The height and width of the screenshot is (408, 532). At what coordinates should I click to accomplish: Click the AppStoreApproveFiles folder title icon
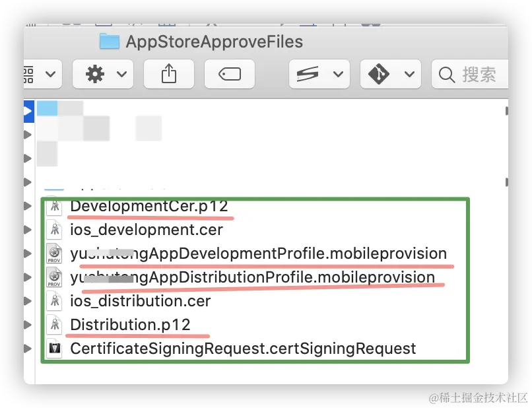[110, 42]
